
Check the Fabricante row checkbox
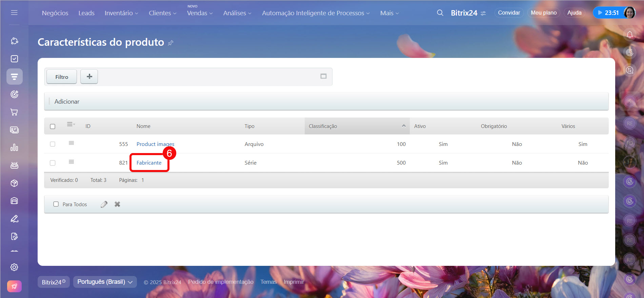pos(53,163)
